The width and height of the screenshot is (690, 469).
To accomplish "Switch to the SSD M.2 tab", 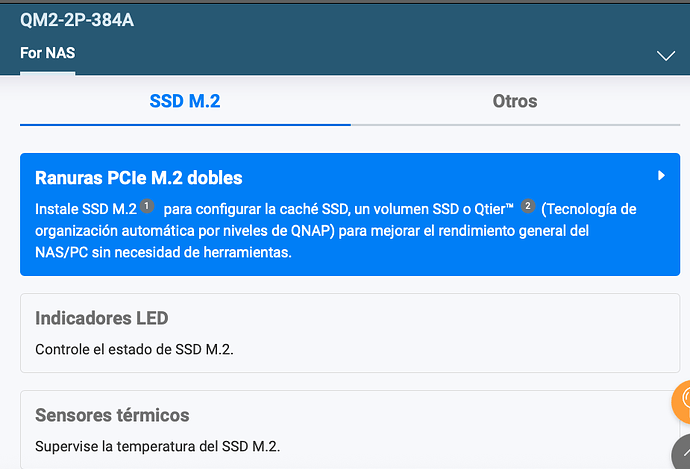I will coord(185,101).
